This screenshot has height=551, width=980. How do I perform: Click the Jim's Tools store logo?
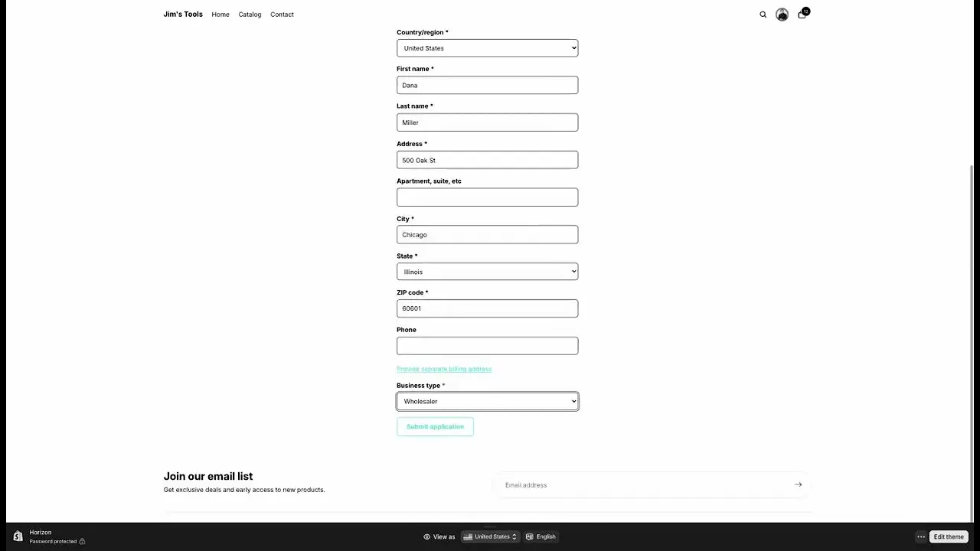point(183,15)
